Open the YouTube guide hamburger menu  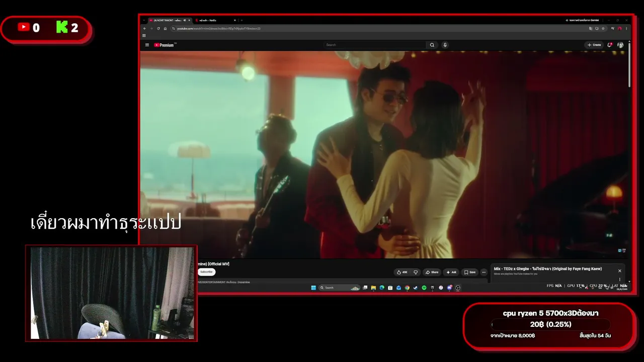tap(147, 45)
